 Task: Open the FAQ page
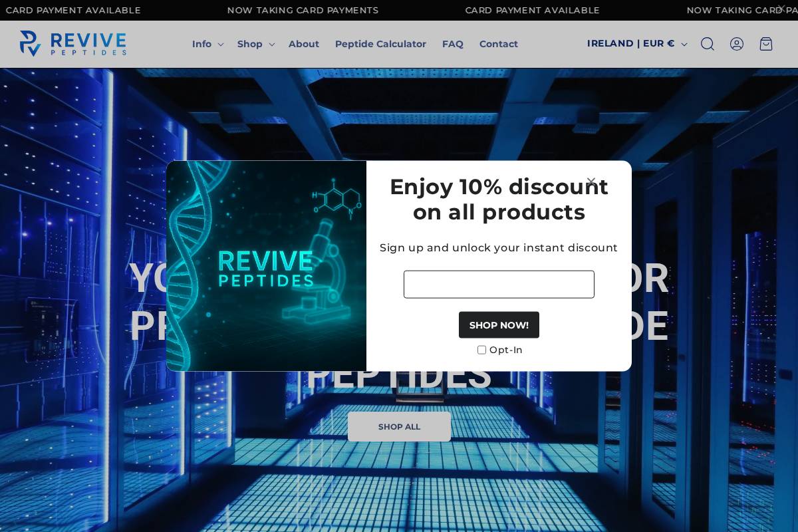(x=453, y=44)
